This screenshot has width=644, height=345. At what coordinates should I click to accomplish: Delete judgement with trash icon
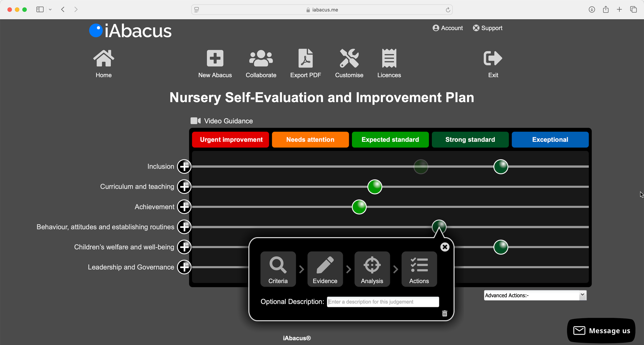click(x=444, y=313)
